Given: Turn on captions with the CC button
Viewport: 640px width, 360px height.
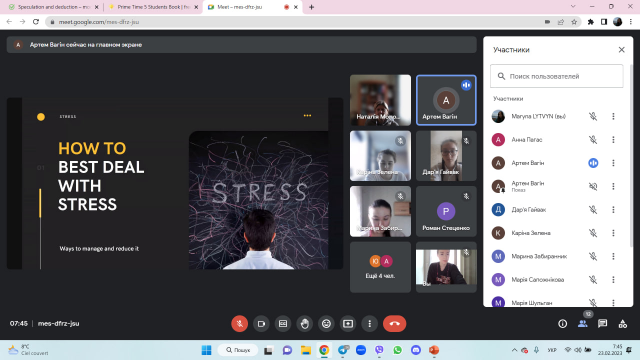Looking at the screenshot, I should coord(283,324).
